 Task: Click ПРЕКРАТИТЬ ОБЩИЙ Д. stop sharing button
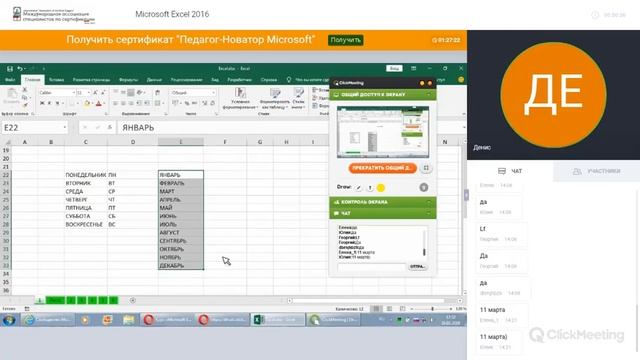(x=382, y=168)
